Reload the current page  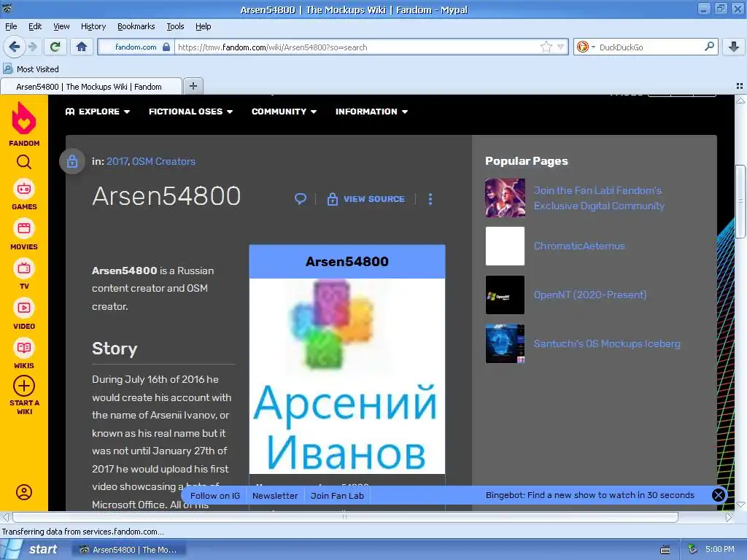coord(55,47)
